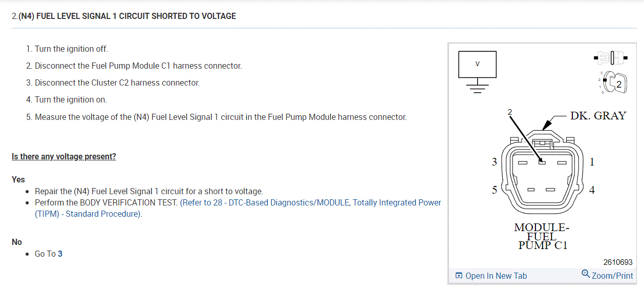Image resolution: width=644 pixels, height=289 pixels.
Task: Click the Zoom/Print magnifier icon
Action: 586,274
